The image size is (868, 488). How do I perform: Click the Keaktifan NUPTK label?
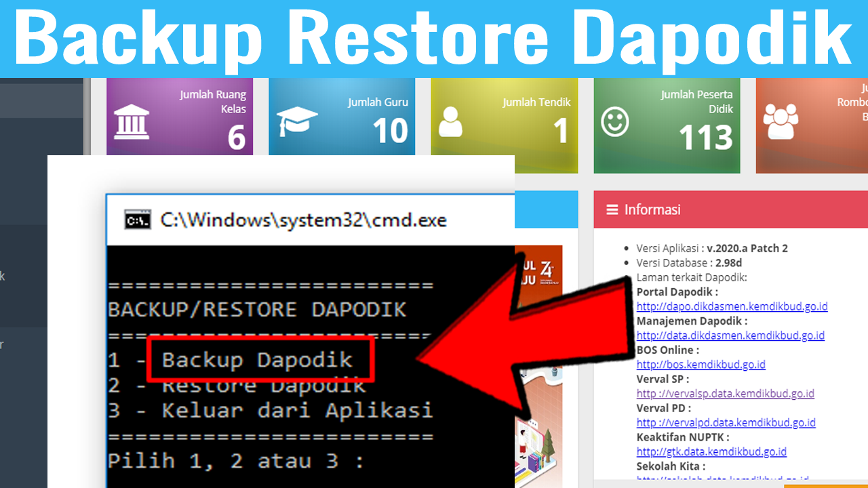tap(683, 438)
